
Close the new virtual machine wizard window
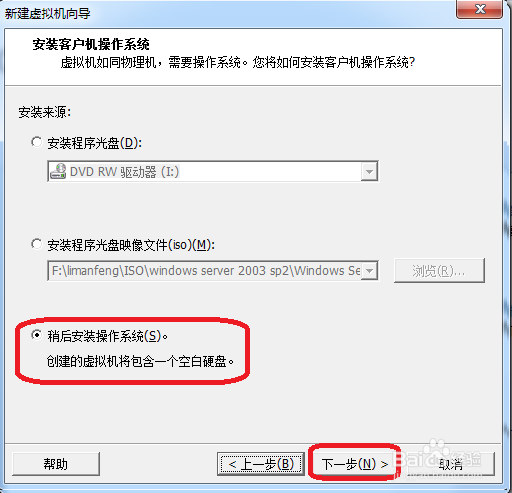tap(479, 9)
